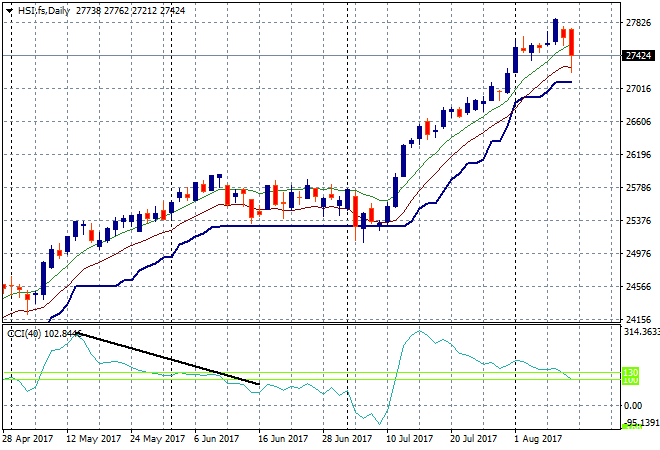660x450 pixels.
Task: Click the 24156 price axis label
Action: (636, 320)
